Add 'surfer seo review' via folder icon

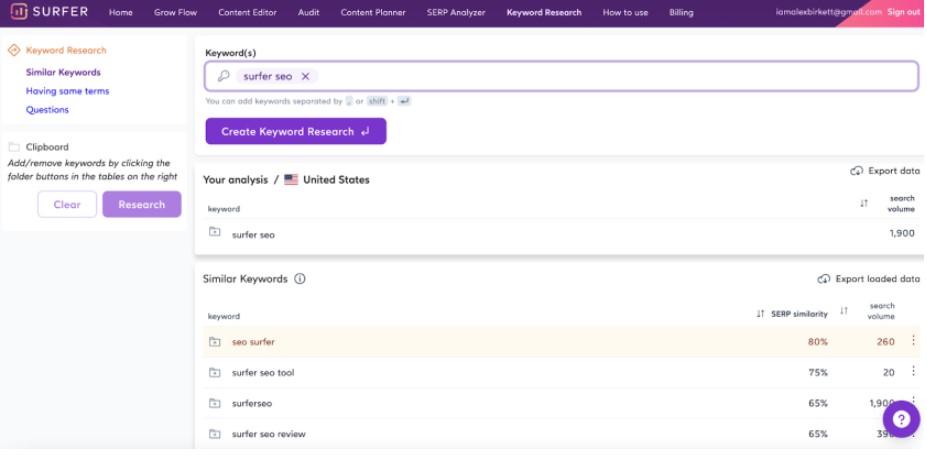point(215,434)
